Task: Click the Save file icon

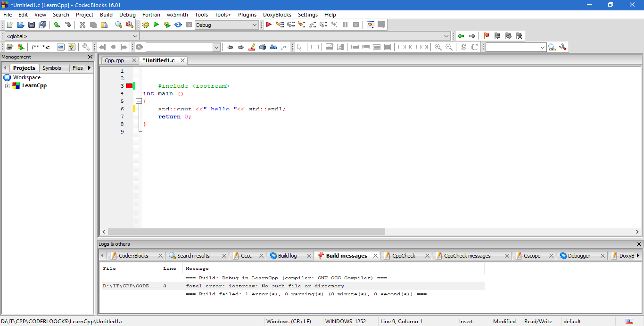Action: coord(32,25)
